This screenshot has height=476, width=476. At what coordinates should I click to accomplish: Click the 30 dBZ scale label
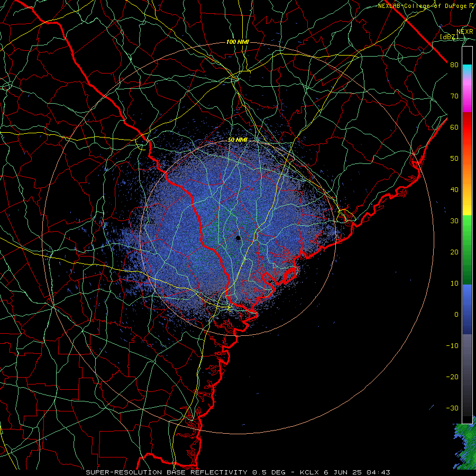coord(454,221)
